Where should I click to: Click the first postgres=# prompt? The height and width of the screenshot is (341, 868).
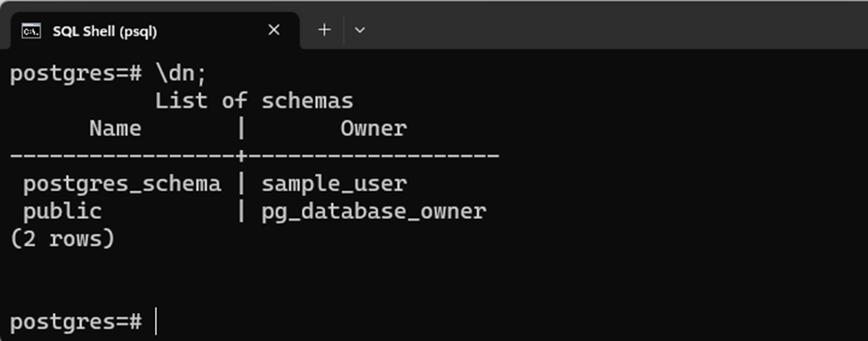pos(76,74)
